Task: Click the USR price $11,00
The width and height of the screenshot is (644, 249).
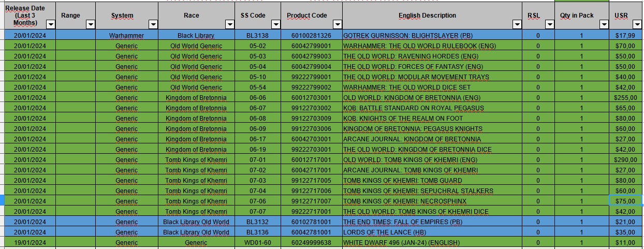Action: pos(625,242)
